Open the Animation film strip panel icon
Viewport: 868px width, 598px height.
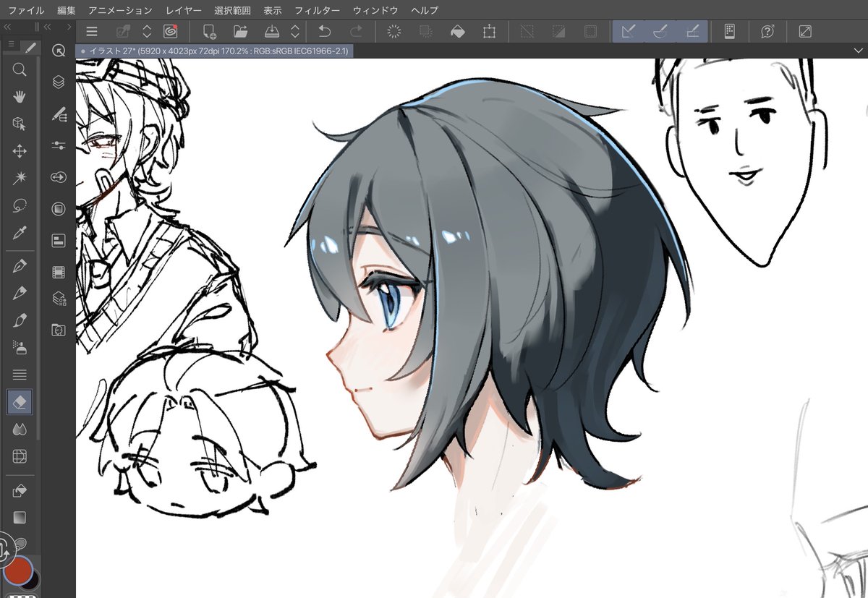pyautogui.click(x=59, y=273)
